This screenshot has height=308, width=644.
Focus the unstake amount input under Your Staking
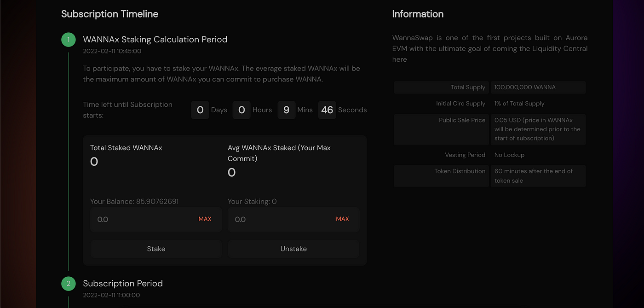pos(293,219)
